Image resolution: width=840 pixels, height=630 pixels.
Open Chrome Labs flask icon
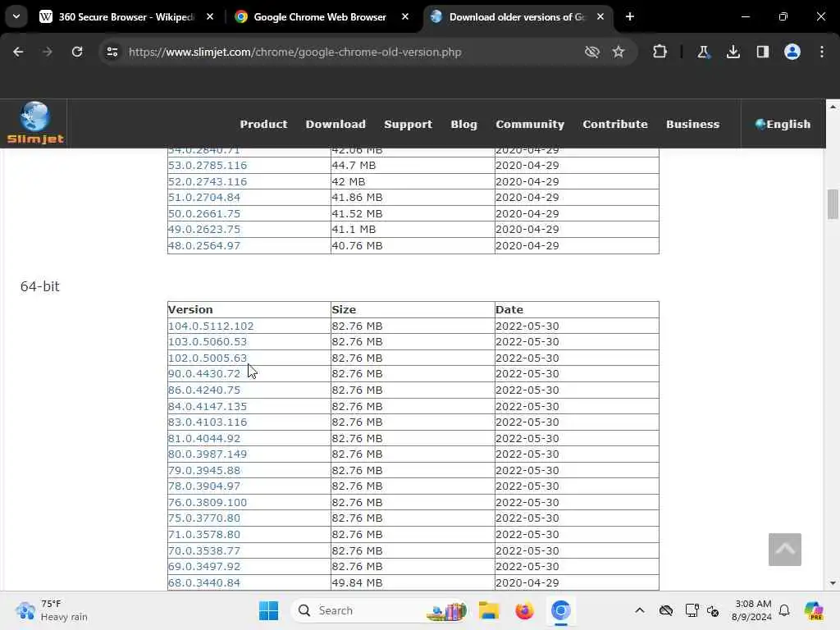(x=703, y=52)
